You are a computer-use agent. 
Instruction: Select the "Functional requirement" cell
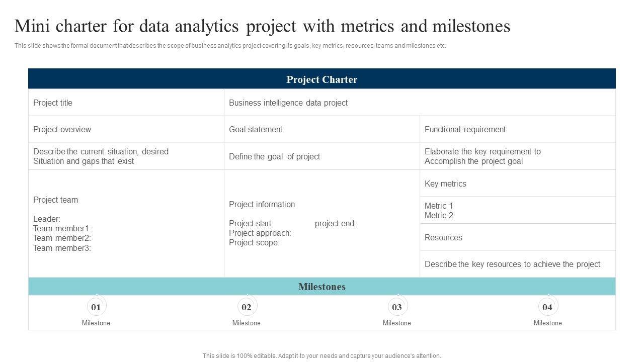[x=465, y=129]
